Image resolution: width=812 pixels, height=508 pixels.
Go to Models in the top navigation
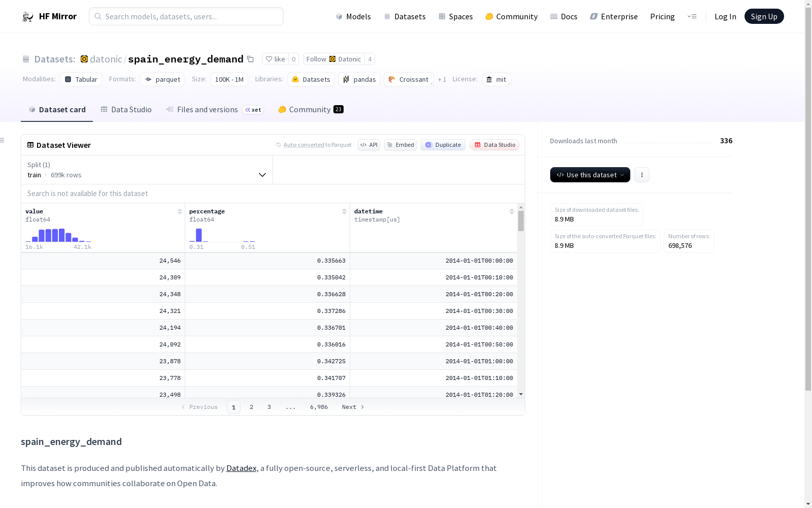(353, 17)
